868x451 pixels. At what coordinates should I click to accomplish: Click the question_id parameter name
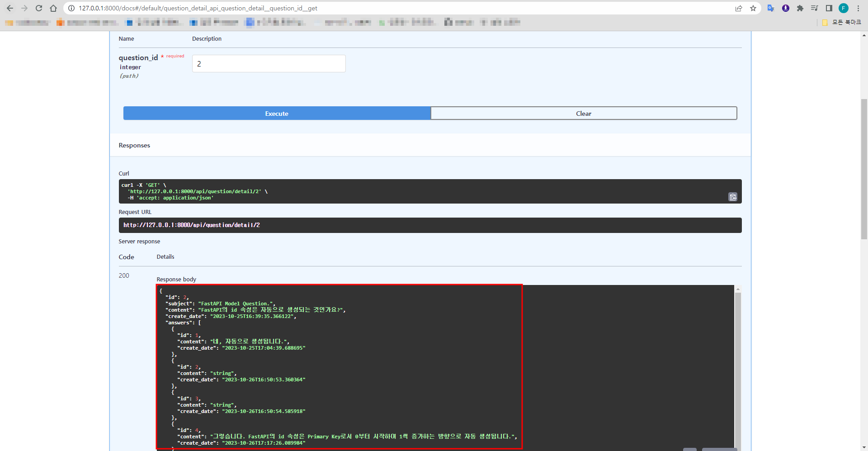coord(138,57)
